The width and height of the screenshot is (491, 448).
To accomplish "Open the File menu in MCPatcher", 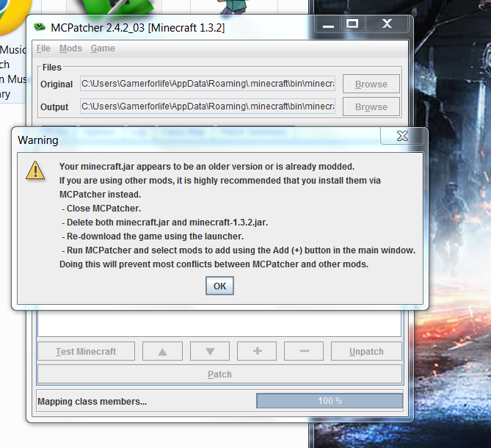I will tap(43, 48).
